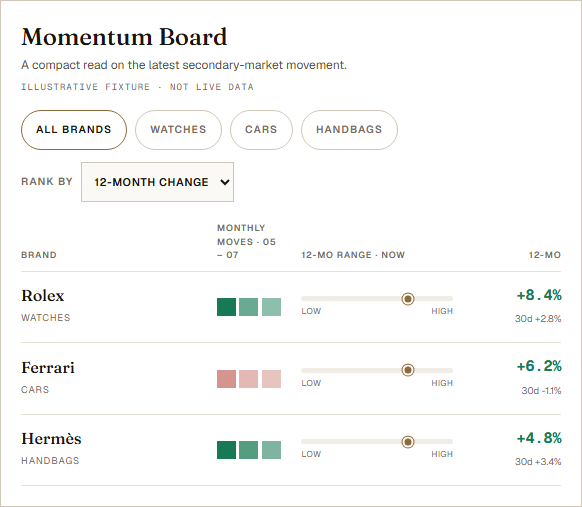The image size is (582, 507).
Task: Click the 30d +3.4% figure
Action: (538, 462)
